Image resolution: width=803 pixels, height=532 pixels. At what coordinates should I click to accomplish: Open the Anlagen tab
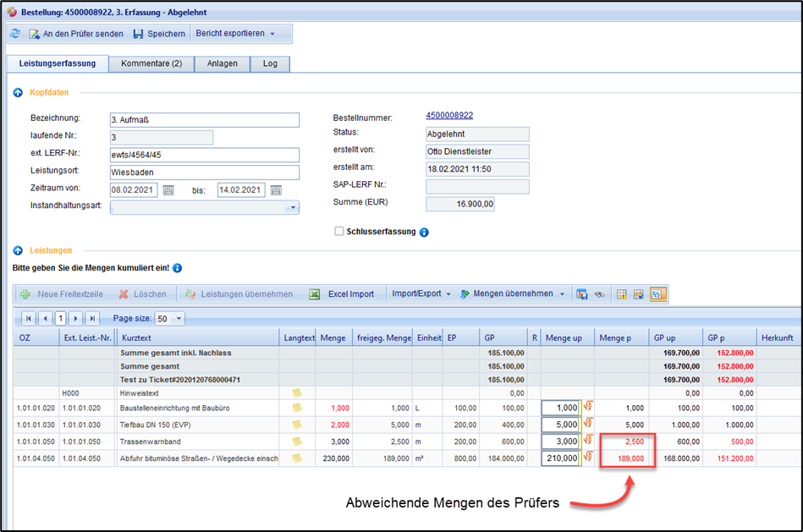(x=223, y=63)
